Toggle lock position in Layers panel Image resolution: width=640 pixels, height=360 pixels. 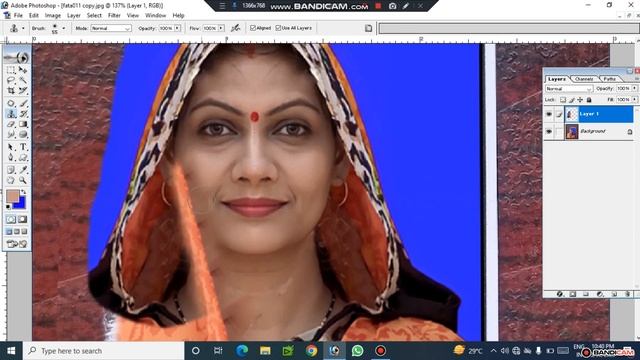[580, 100]
